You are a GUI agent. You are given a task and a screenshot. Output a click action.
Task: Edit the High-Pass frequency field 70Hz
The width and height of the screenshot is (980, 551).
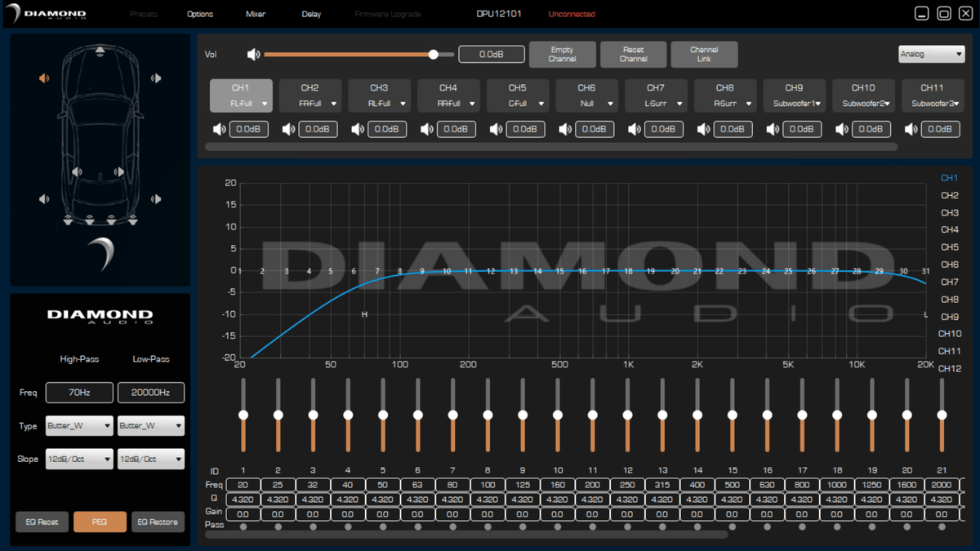point(79,393)
